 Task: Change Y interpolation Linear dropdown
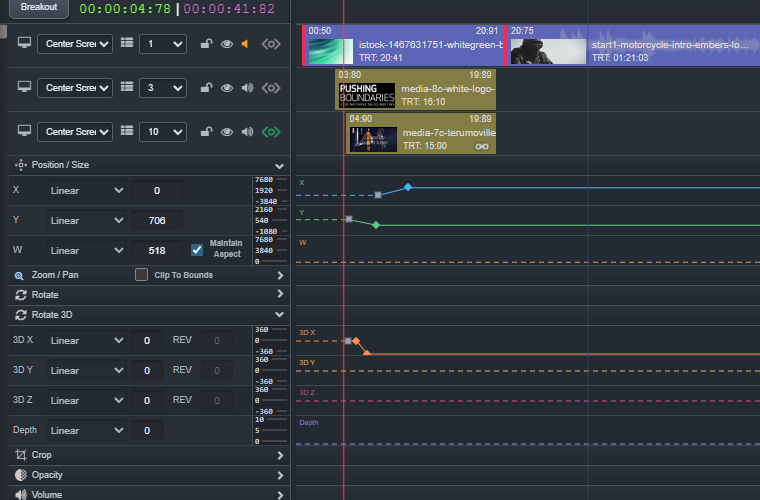click(x=87, y=221)
